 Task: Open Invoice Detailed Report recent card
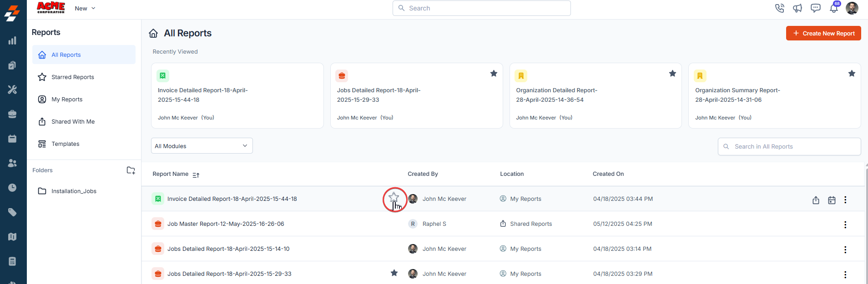[x=237, y=95]
